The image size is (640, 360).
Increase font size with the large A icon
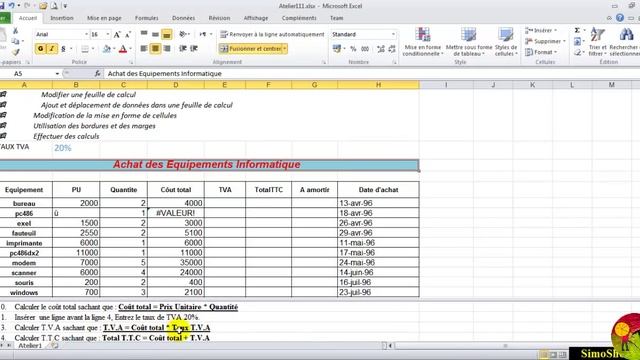click(117, 35)
